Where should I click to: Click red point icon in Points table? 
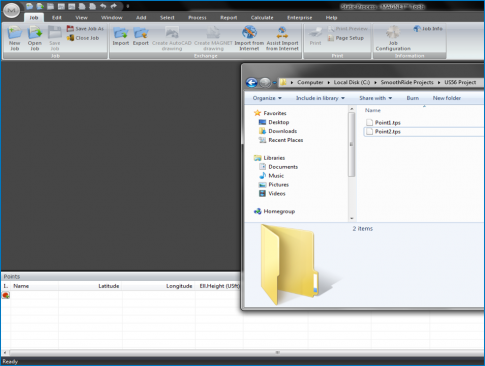[x=6, y=295]
